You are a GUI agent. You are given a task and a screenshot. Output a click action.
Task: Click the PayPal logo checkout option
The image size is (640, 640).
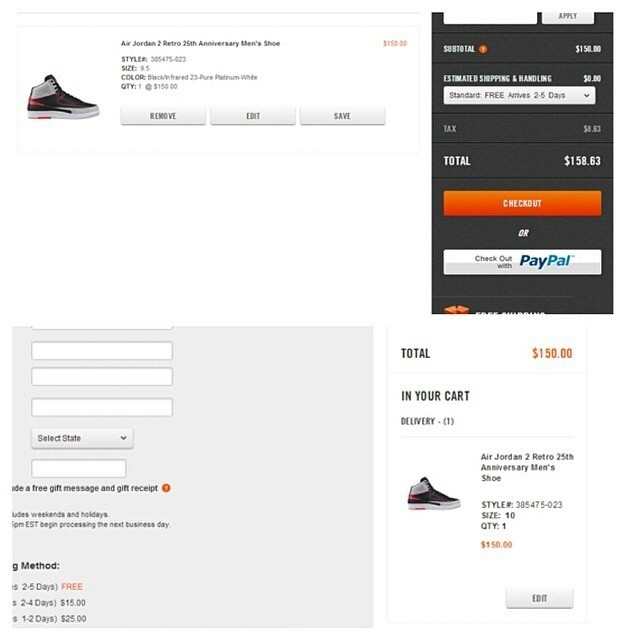[x=522, y=262]
